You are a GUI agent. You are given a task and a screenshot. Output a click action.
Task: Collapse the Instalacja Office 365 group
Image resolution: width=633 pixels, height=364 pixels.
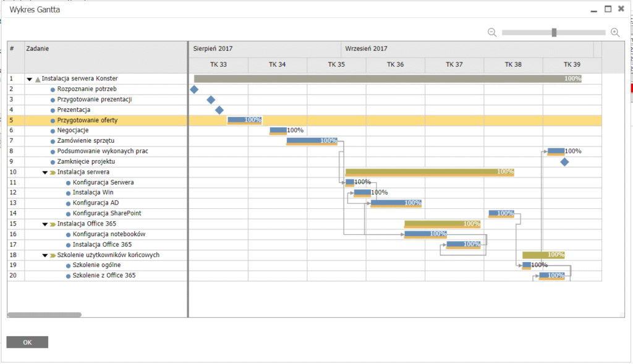click(x=45, y=224)
